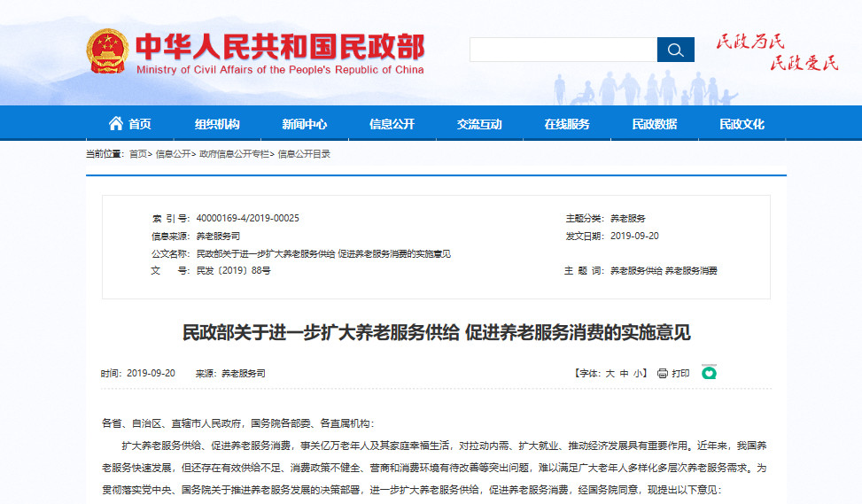Screen dimensions: 862x504
Task: Set font size to 中
Action: [x=624, y=373]
